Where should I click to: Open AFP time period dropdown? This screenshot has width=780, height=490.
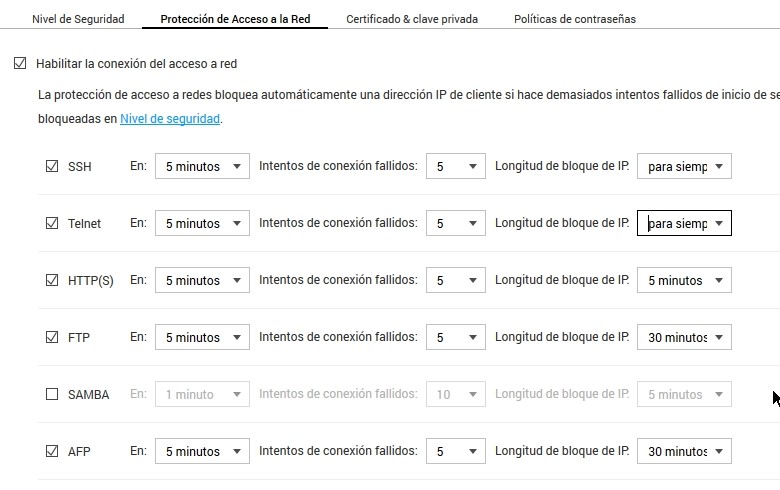tap(202, 451)
